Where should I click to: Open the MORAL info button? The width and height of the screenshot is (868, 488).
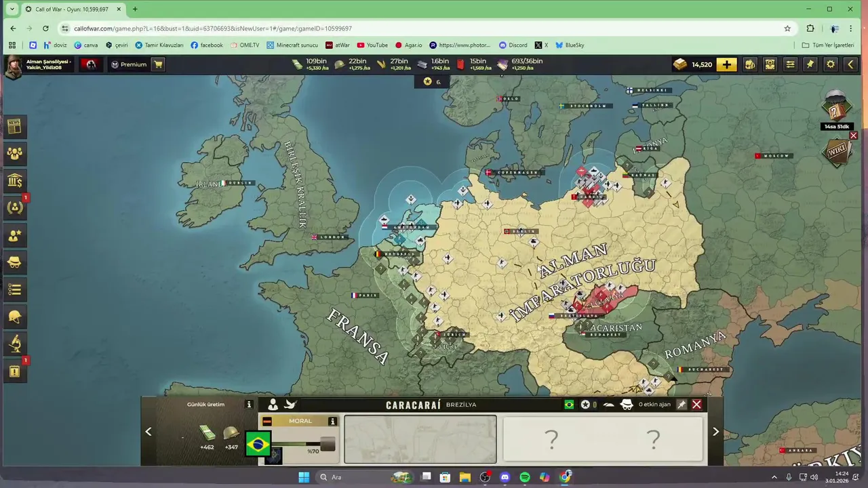(332, 421)
